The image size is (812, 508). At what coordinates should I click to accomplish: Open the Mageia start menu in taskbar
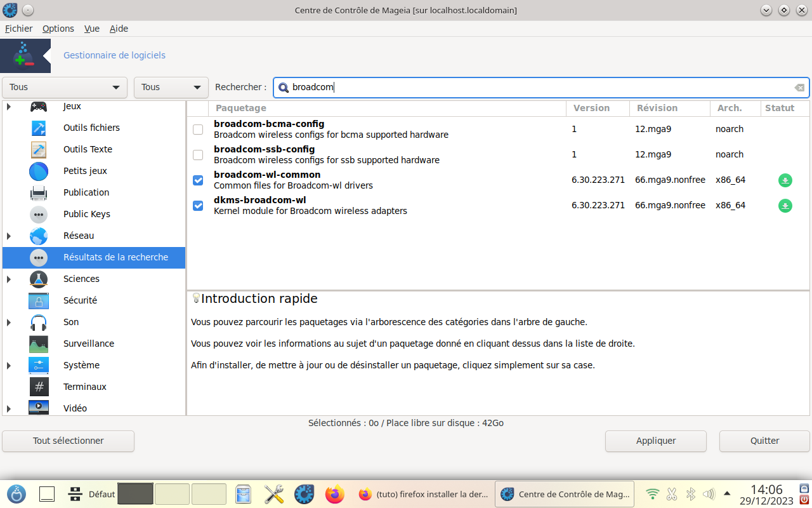click(16, 494)
